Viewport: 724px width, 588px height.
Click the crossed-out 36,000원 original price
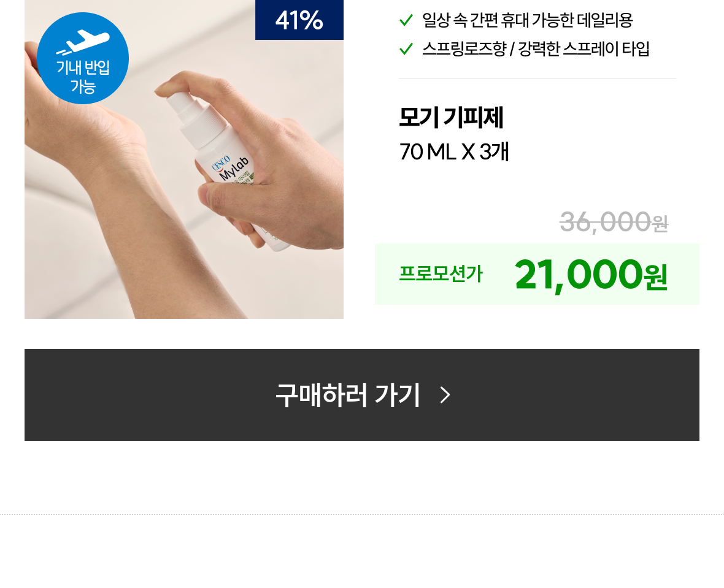(614, 222)
